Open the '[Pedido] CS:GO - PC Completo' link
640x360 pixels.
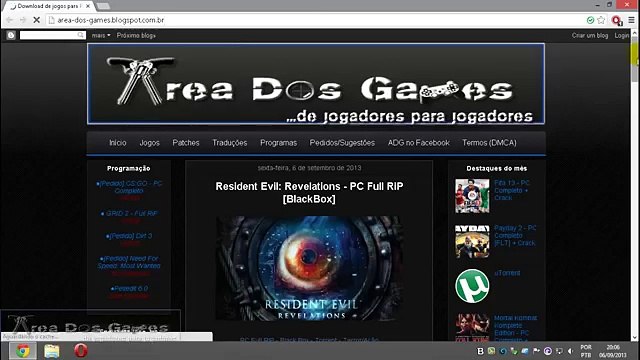(129, 187)
